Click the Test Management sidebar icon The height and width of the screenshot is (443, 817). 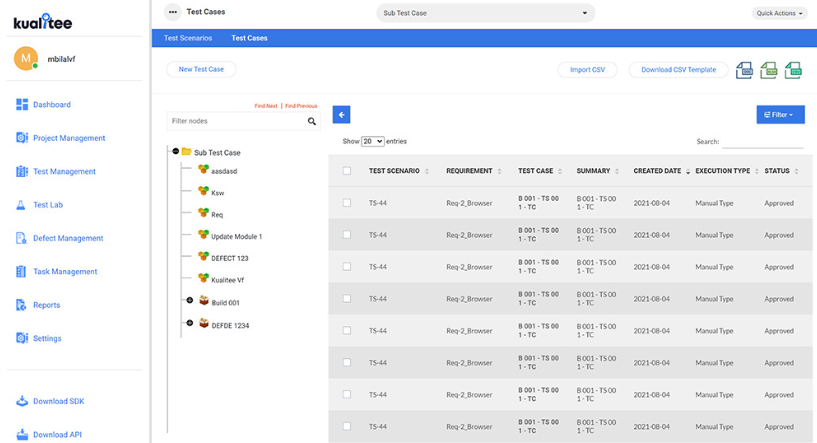(22, 171)
